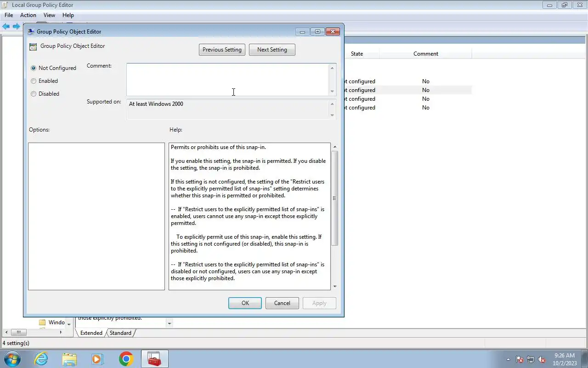Click the Windo folder icon in the tree pane
The width and height of the screenshot is (588, 368).
click(x=42, y=322)
